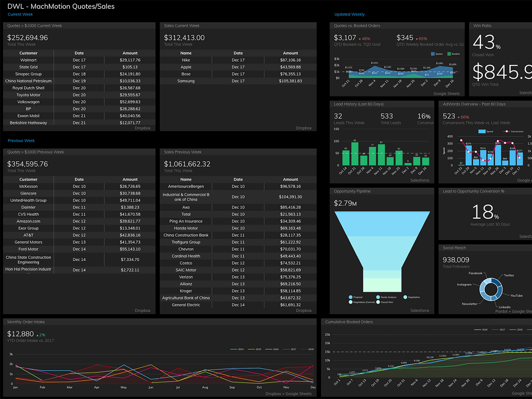
Task: Open the Previous Week section heading
Action: tap(21, 141)
